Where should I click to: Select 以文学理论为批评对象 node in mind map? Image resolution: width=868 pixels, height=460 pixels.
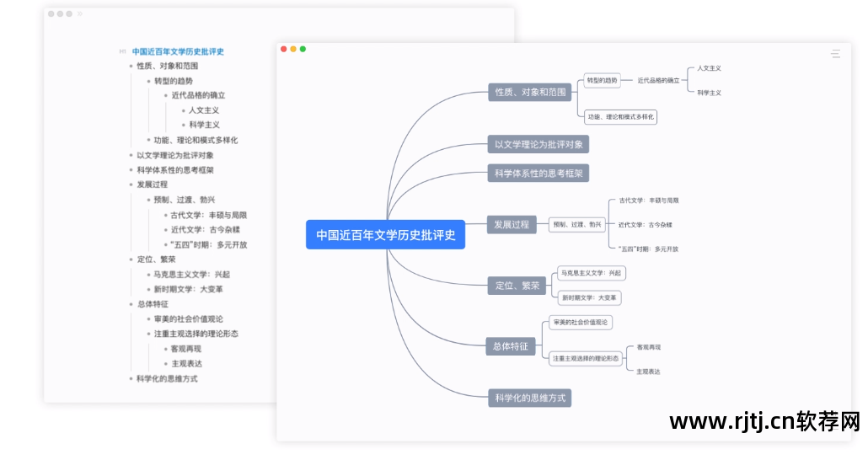pyautogui.click(x=538, y=144)
